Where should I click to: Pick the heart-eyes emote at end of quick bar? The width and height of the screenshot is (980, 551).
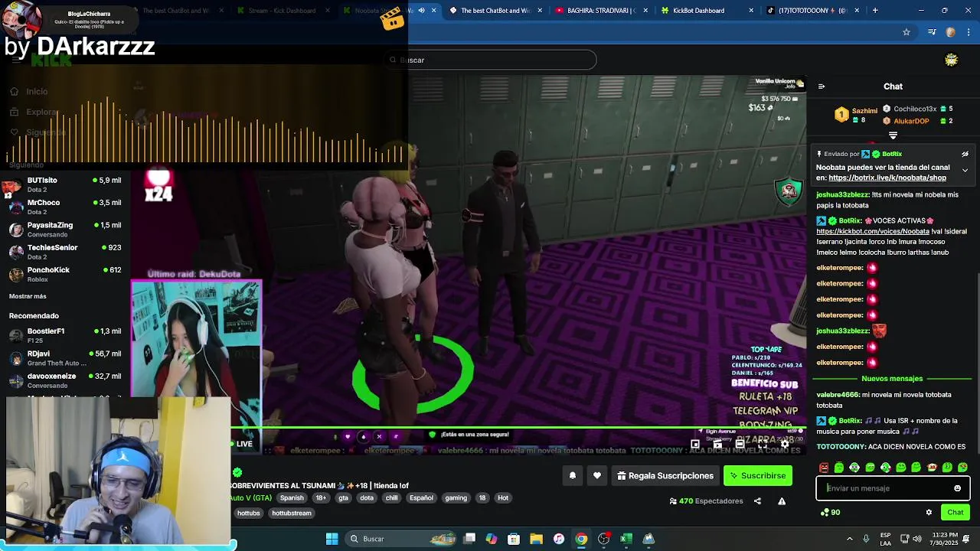click(962, 467)
